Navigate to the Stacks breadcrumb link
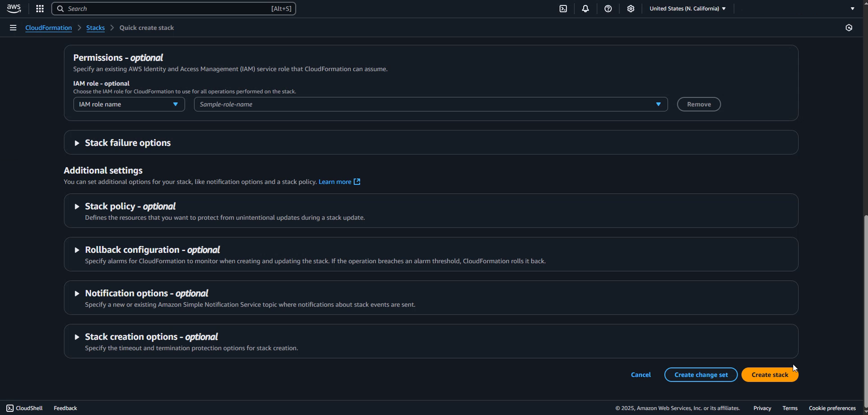 click(x=95, y=28)
